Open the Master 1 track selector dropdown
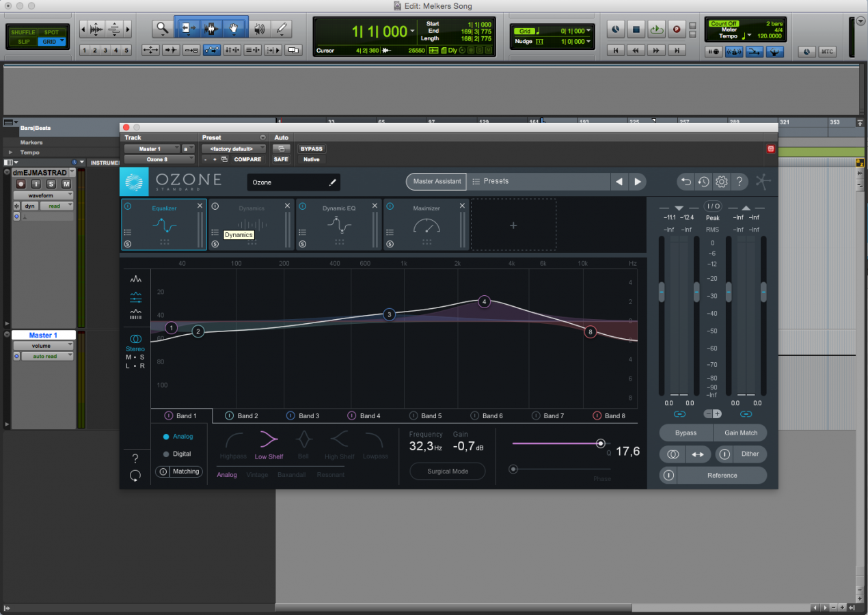 pos(152,149)
